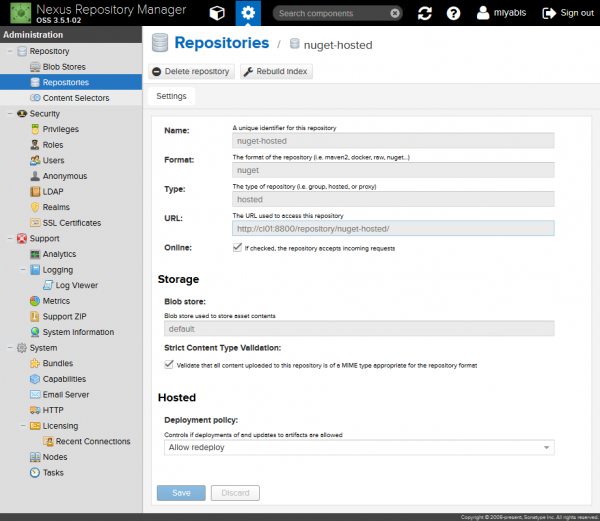Open Content Selectors in the sidebar
Image resolution: width=600 pixels, height=521 pixels.
70,98
